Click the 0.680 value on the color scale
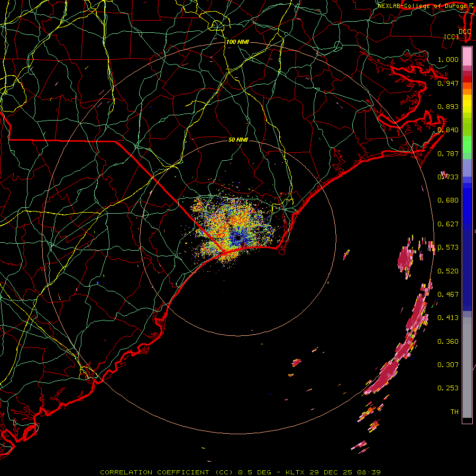This screenshot has height=476, width=476. [448, 200]
